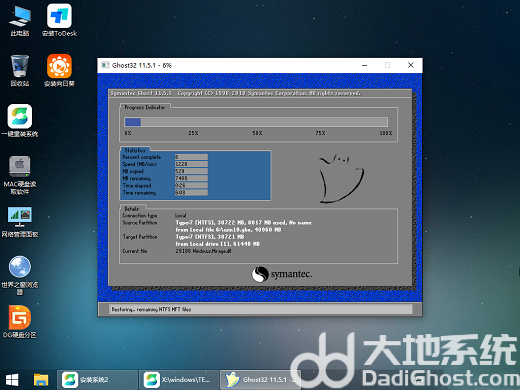Screen dimensions: 520x390
Task: Open the 安装向日葵 desktop icon
Action: coord(59,70)
